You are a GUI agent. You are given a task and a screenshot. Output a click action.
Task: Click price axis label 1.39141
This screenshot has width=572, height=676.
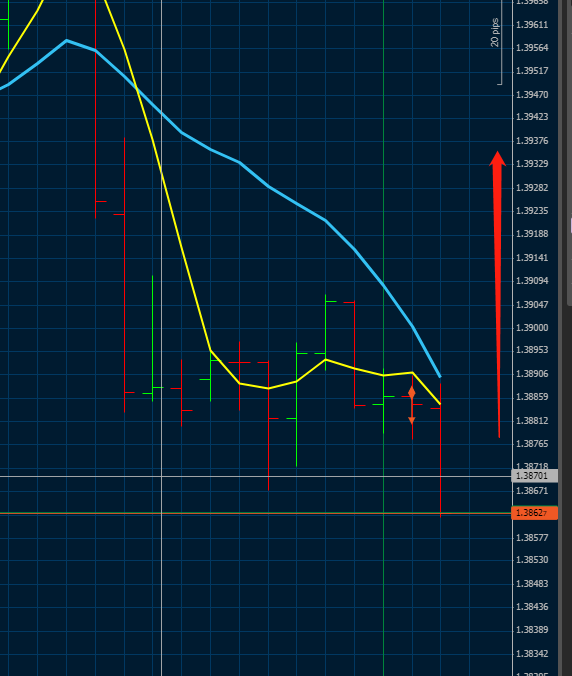pyautogui.click(x=532, y=258)
